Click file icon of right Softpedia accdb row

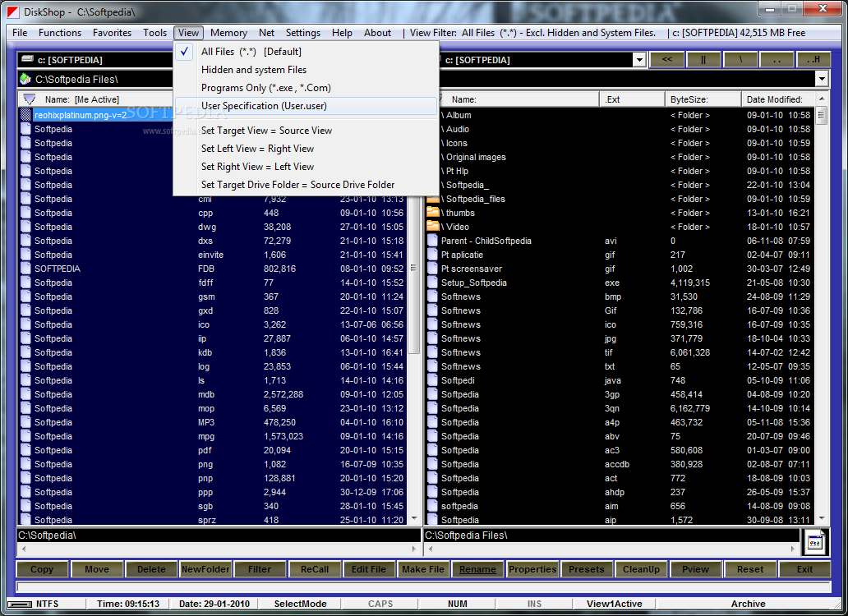(x=432, y=463)
